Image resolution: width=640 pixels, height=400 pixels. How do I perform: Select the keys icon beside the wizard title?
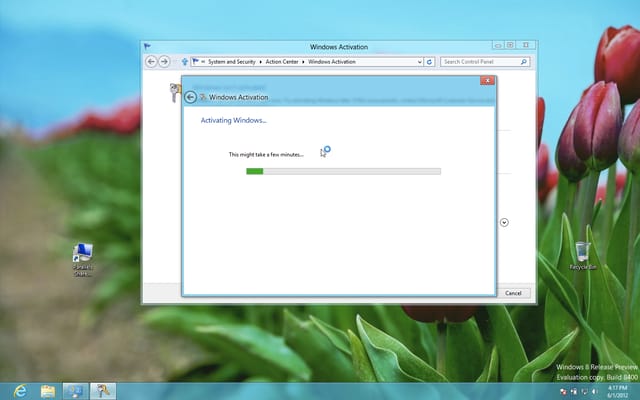tap(203, 97)
